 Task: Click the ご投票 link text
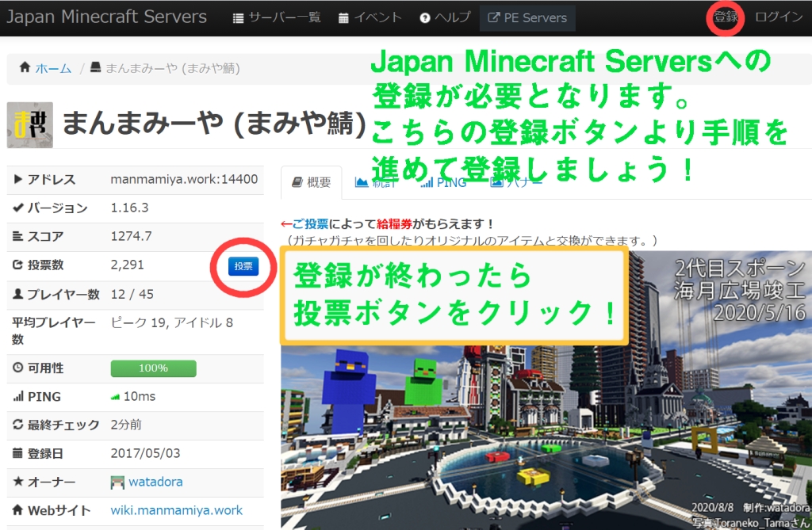(310, 224)
